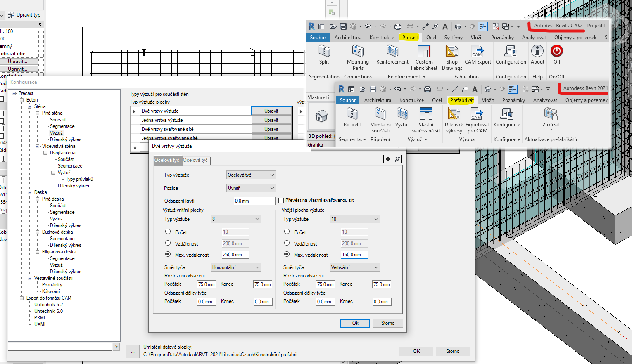The image size is (632, 364).
Task: Click the Zakázat icon
Action: (551, 113)
